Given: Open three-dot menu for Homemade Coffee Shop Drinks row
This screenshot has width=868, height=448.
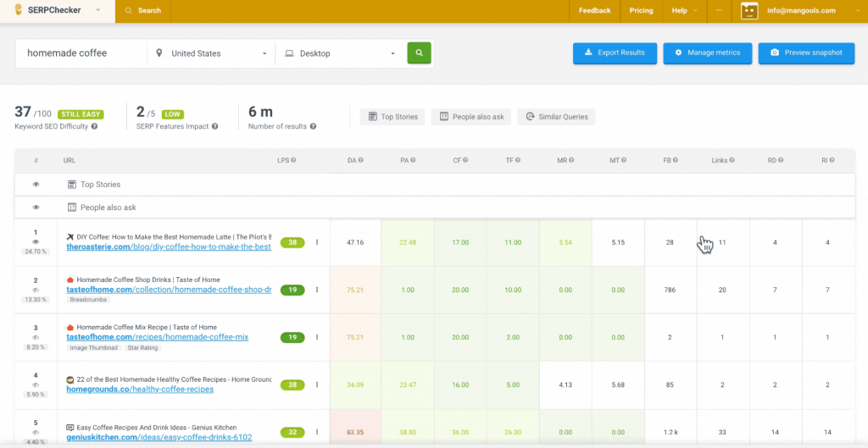Looking at the screenshot, I should pos(317,290).
